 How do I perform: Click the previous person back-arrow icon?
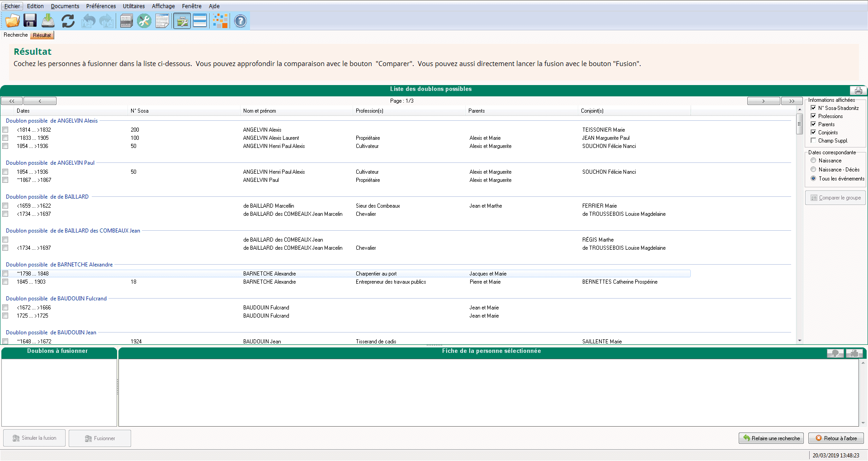[89, 21]
